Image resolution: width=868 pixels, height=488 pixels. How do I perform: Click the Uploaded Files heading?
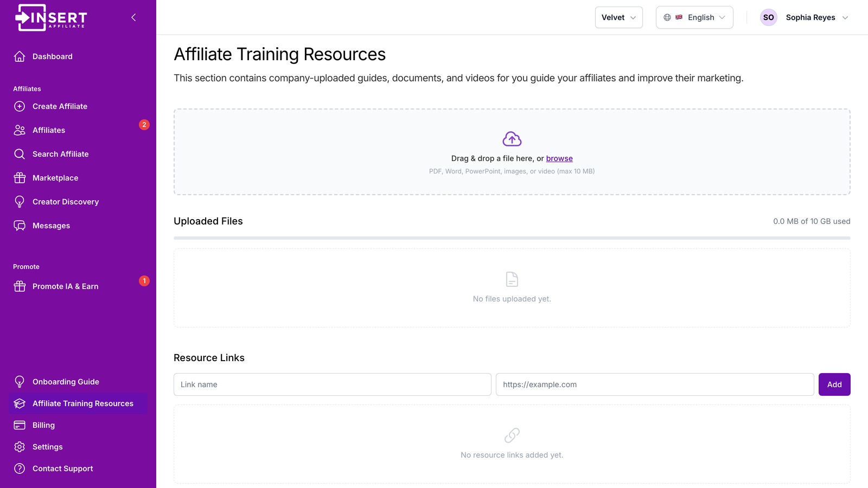pyautogui.click(x=208, y=221)
